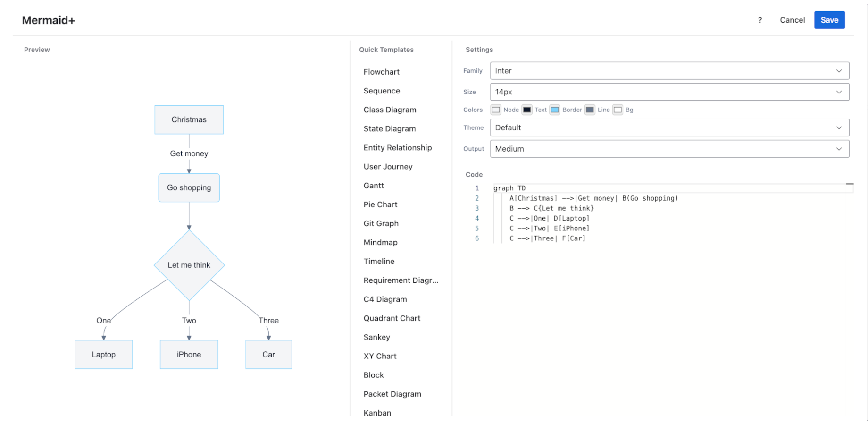This screenshot has width=868, height=425.
Task: Load the XY Chart template
Action: click(380, 356)
